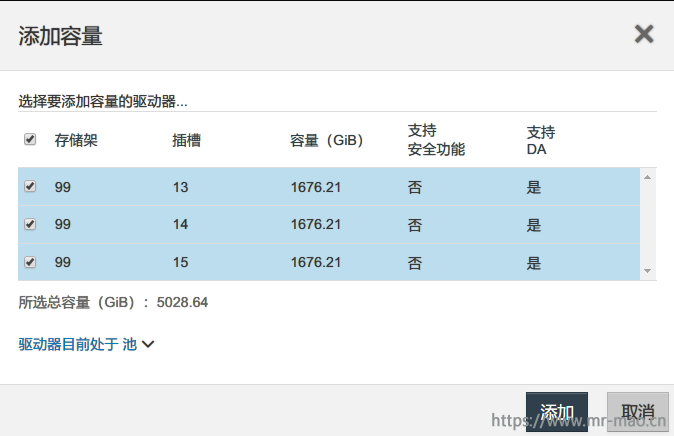Sort by the 插槽 column header
Viewport: 674px width, 436px height.
tap(186, 140)
